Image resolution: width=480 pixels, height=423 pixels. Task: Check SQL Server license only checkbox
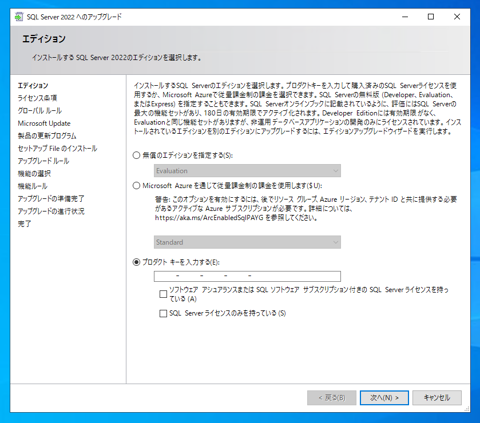point(163,313)
